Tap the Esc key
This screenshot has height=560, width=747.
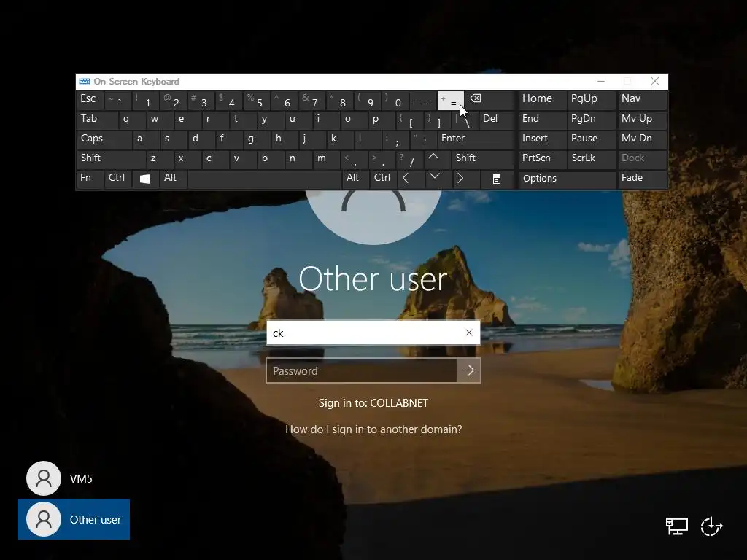(x=90, y=100)
